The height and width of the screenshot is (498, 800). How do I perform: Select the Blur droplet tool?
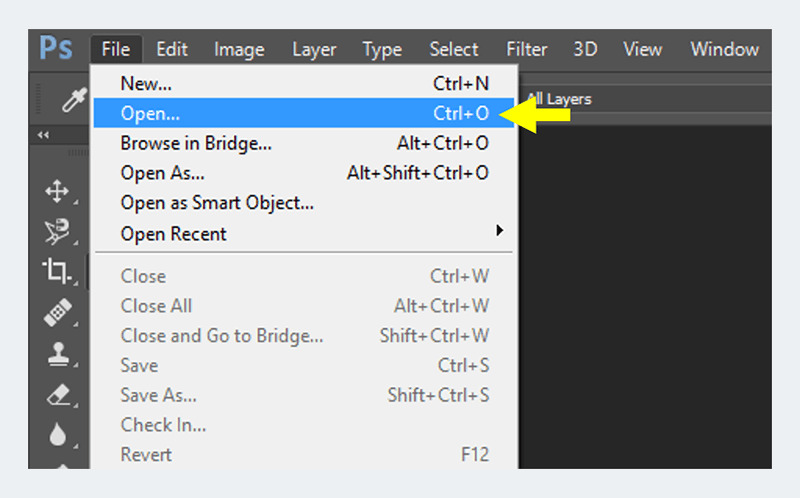click(x=58, y=435)
